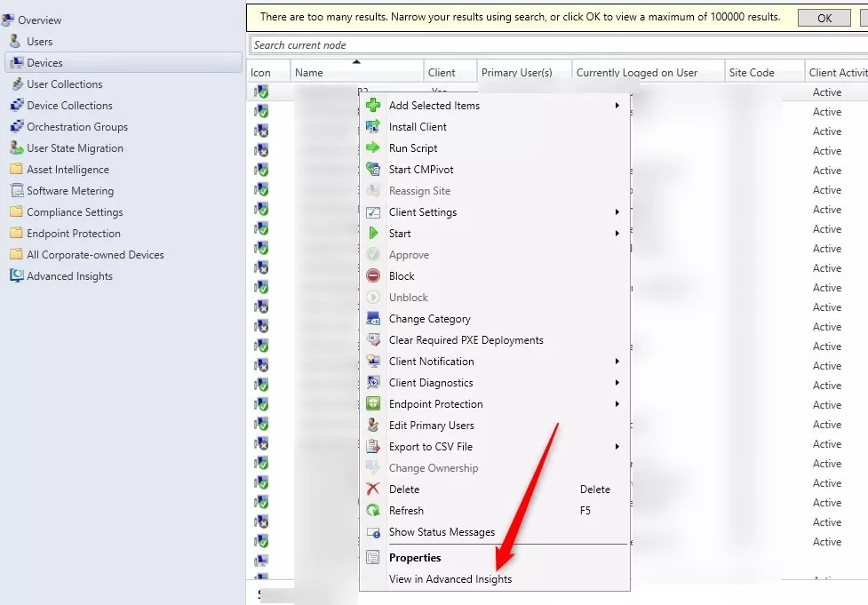Sort by Primary User(s) column header

click(524, 73)
